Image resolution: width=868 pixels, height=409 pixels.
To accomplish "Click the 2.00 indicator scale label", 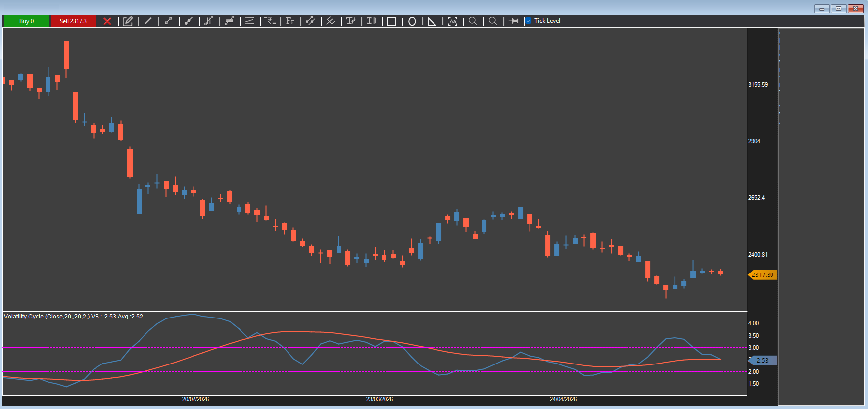I will coord(753,372).
